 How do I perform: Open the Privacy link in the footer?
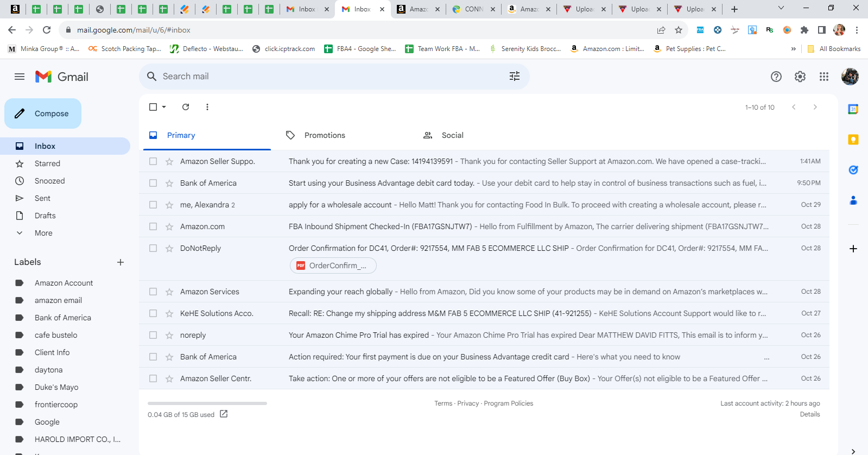468,403
